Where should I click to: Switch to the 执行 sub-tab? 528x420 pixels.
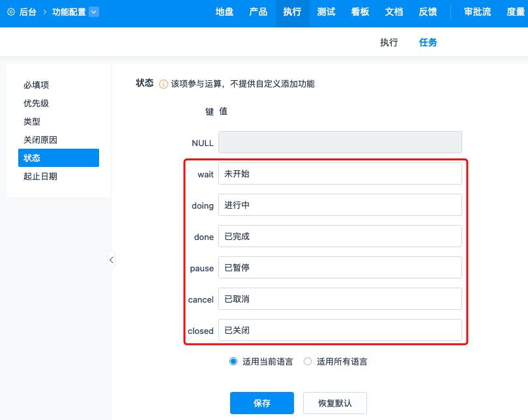(x=389, y=42)
